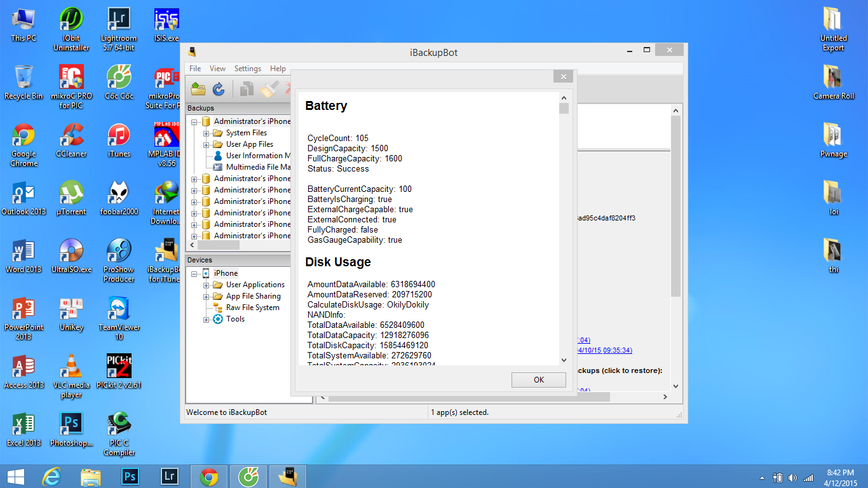Click the Windows Start button
This screenshot has height=488, width=868.
click(x=16, y=476)
